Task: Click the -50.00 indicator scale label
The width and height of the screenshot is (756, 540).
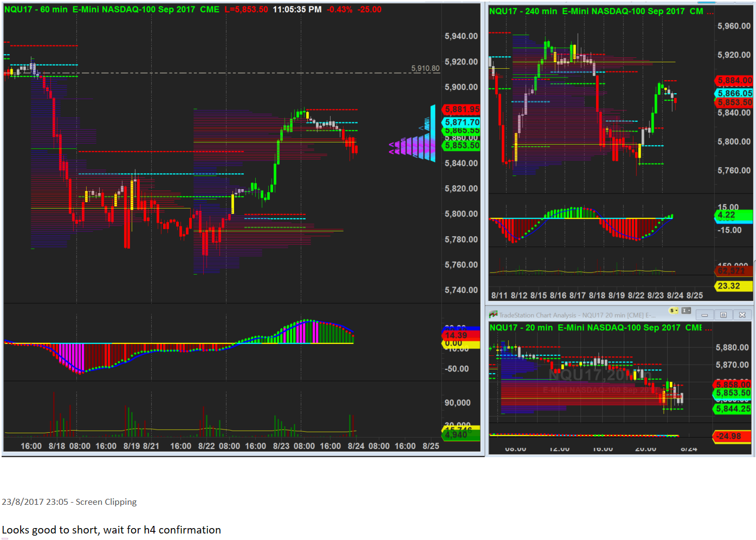Action: (457, 369)
